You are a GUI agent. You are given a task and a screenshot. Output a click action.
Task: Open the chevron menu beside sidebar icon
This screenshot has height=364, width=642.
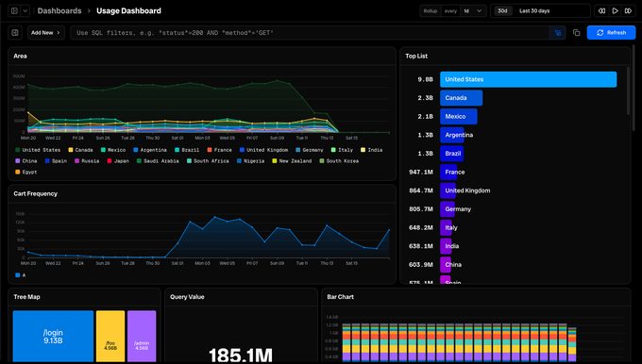tap(25, 11)
